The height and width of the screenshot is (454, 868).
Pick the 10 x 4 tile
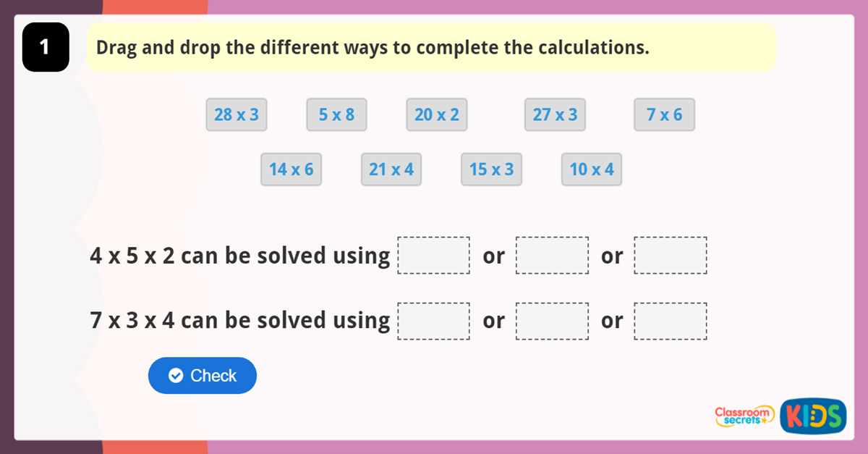[x=591, y=169]
